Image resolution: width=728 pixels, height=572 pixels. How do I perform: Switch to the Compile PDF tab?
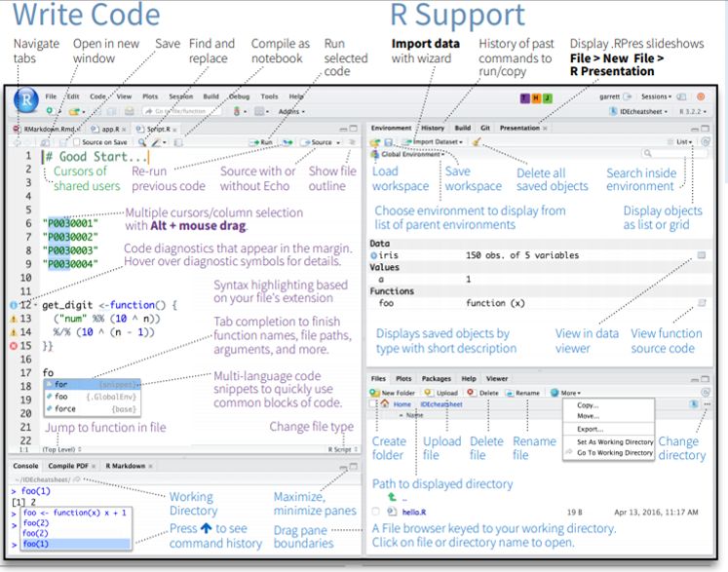(68, 466)
